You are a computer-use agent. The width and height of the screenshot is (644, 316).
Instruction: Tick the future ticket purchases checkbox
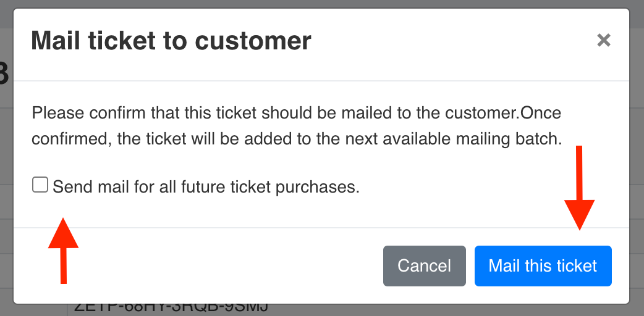(40, 185)
